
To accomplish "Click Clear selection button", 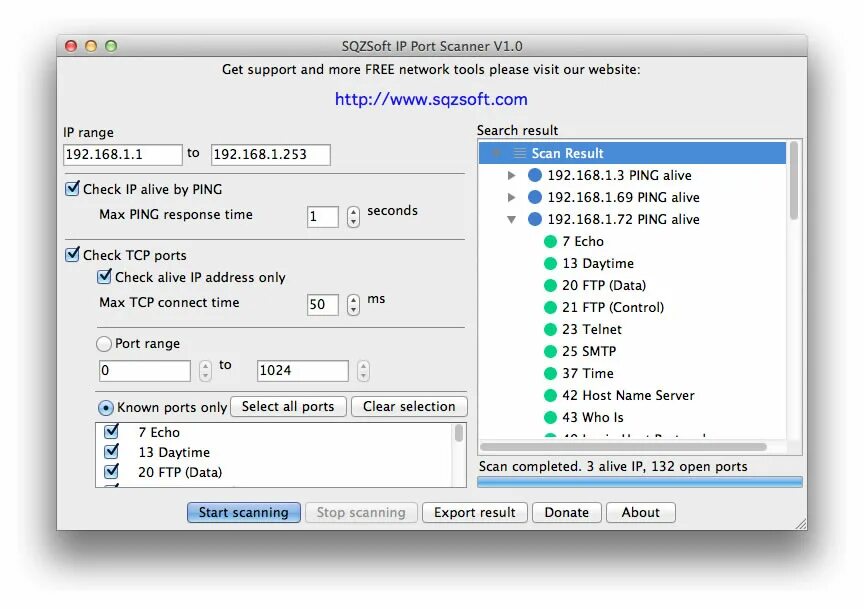I will (x=409, y=407).
